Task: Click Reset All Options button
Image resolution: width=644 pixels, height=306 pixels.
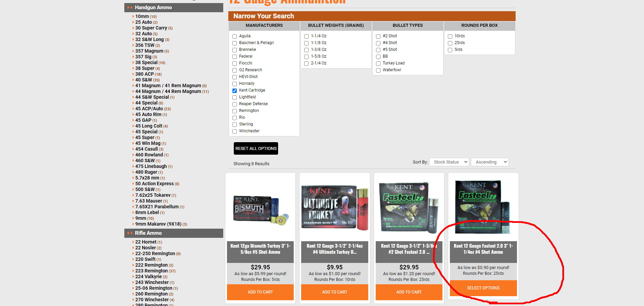Action: coord(256,149)
